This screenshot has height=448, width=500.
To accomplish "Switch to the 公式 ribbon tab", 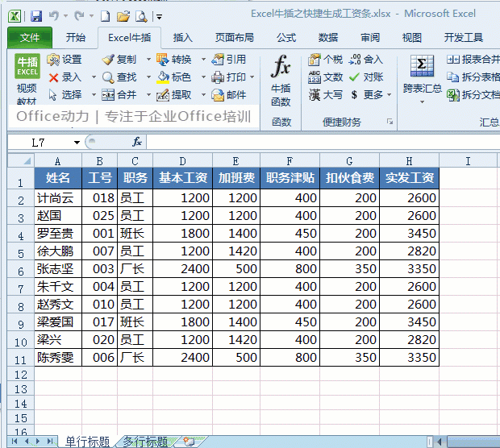I will point(286,38).
